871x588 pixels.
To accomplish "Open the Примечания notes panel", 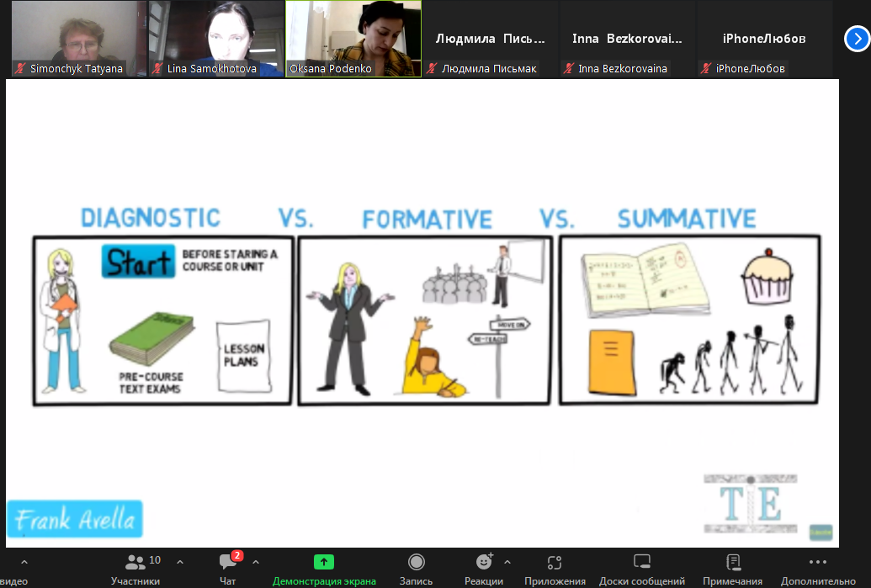I will click(x=733, y=568).
